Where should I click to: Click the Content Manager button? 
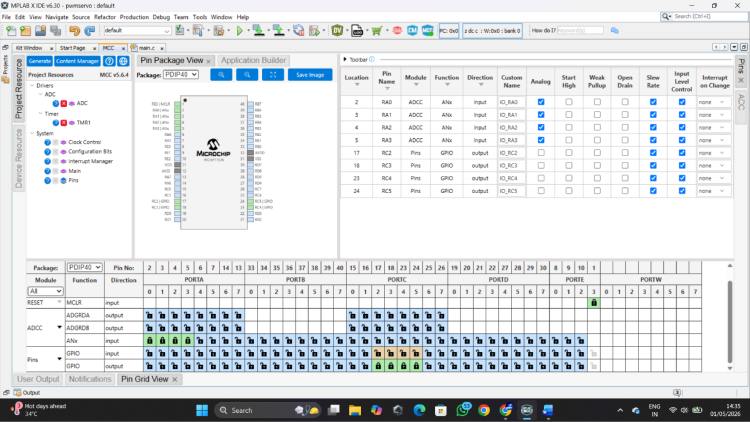pyautogui.click(x=77, y=61)
